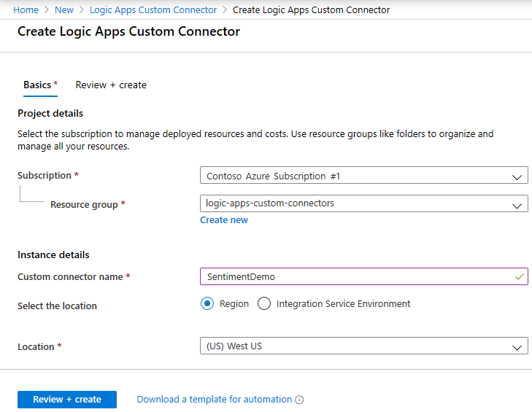Select Integration Service Environment radio option
The image size is (532, 412).
point(264,304)
